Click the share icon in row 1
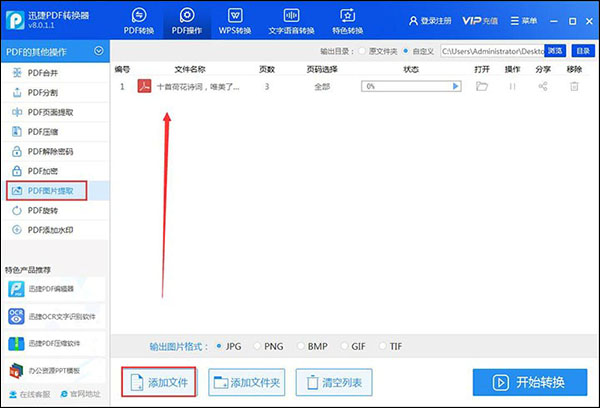Image resolution: width=600 pixels, height=408 pixels. 543,86
